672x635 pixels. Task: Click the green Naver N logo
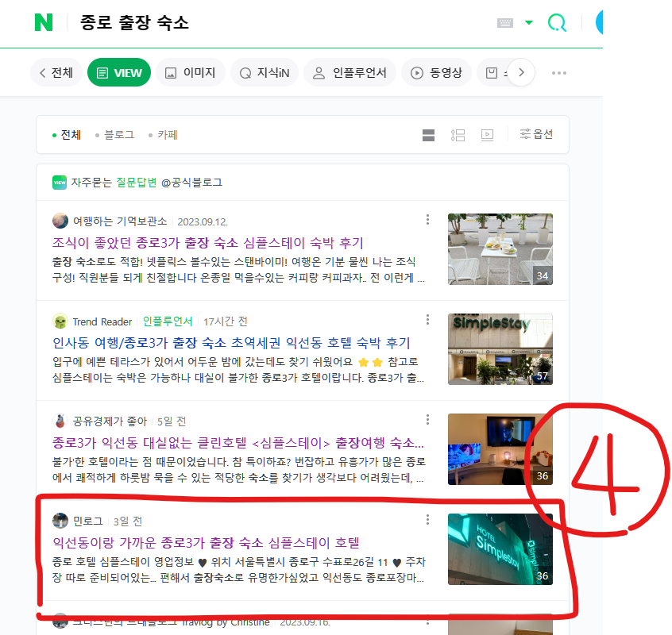(x=44, y=22)
